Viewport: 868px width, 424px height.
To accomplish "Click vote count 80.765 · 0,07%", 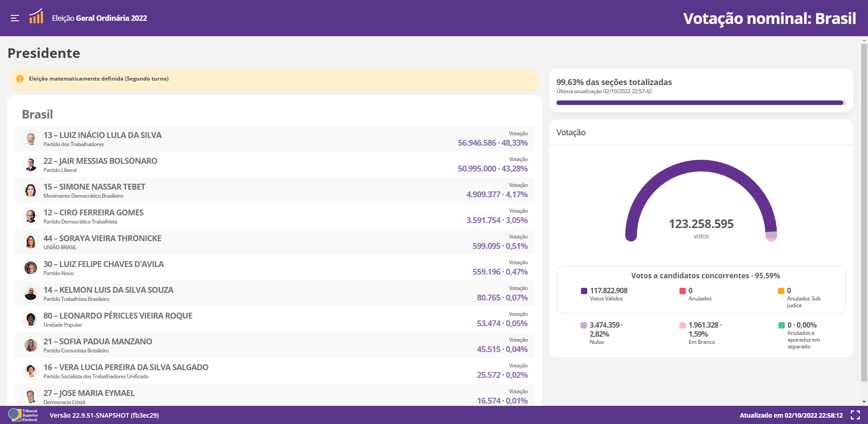I will [502, 298].
